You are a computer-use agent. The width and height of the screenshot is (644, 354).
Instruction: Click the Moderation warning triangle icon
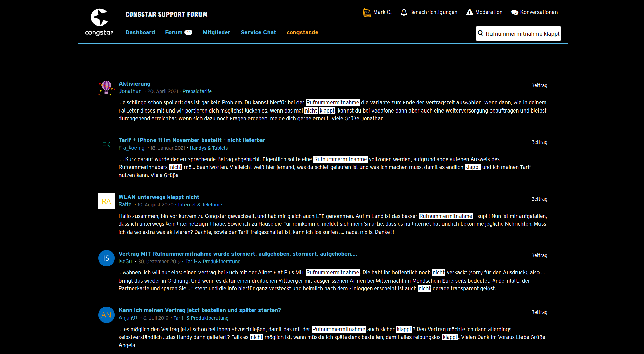point(470,12)
